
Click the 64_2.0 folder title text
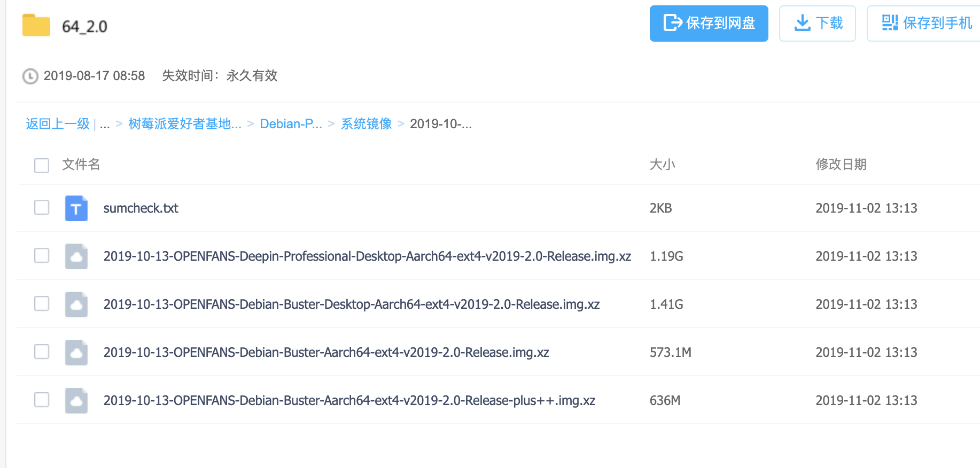[x=85, y=27]
